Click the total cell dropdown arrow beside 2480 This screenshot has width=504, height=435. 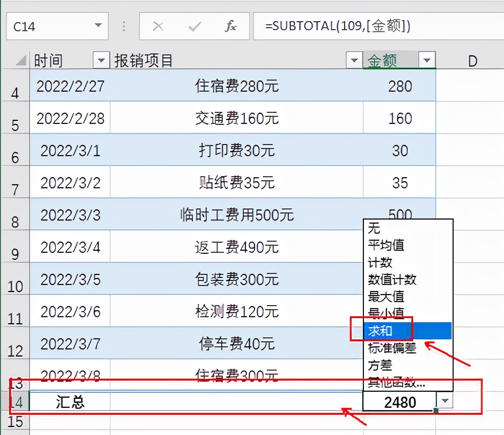click(445, 401)
